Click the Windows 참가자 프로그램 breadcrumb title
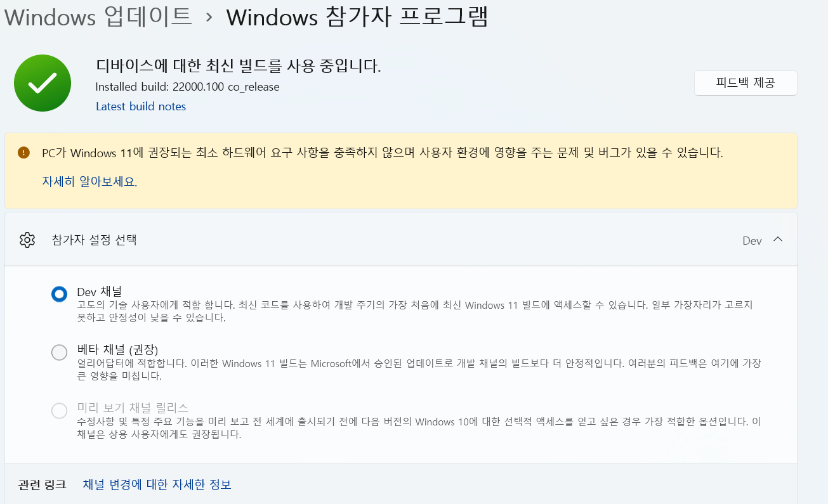This screenshot has width=828, height=504. (357, 17)
